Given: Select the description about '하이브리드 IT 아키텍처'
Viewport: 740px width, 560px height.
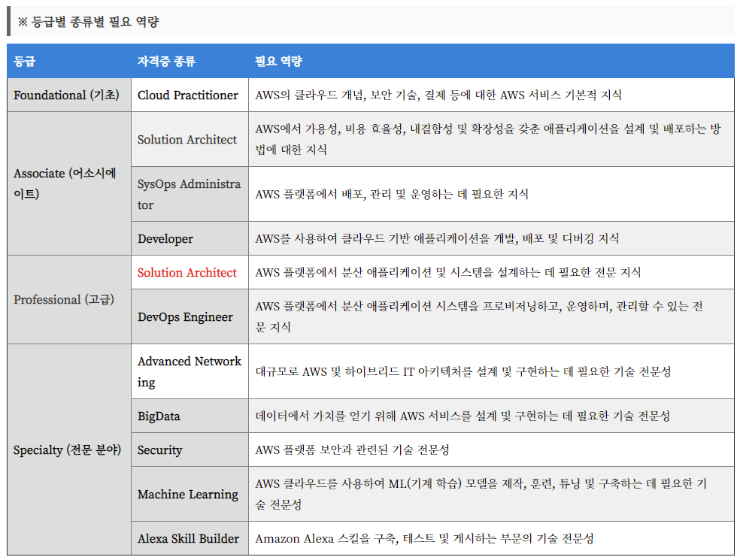Looking at the screenshot, I should pos(463,371).
